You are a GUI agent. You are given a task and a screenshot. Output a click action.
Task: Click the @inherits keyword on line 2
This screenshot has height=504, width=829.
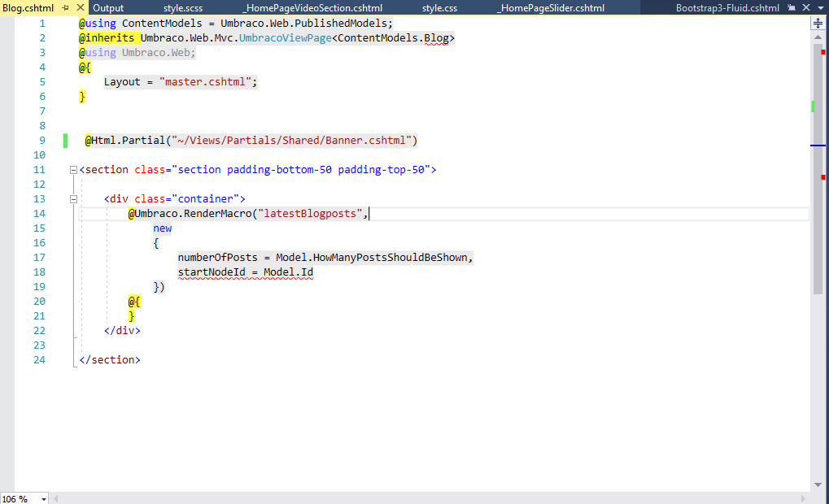tap(107, 38)
